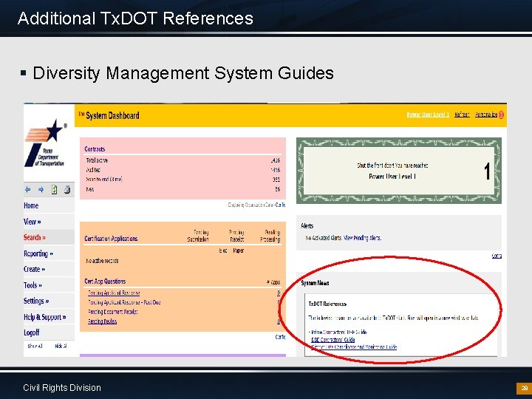Go back using the blue left arrow icon
Viewport: 532px width, 399px height.
point(28,190)
